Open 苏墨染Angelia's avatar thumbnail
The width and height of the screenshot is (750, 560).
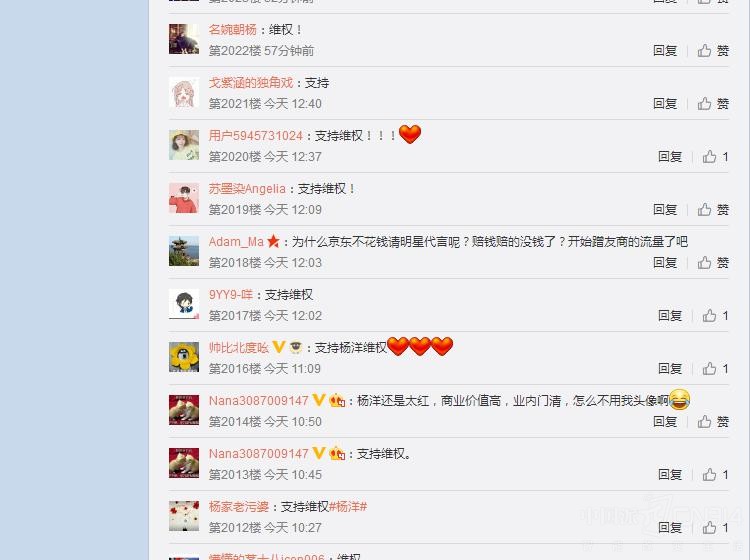point(184,198)
